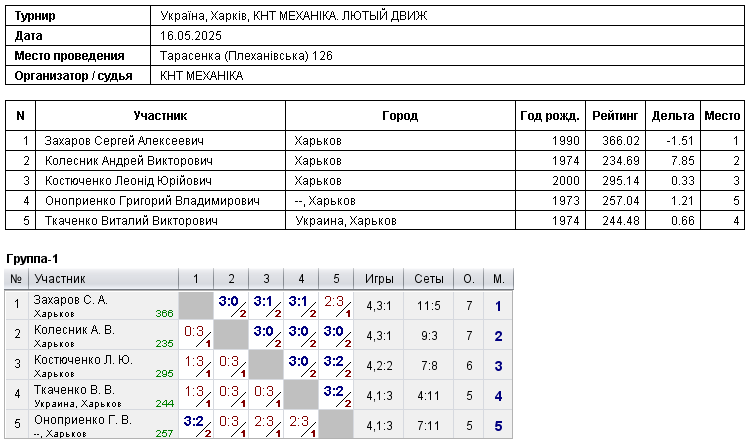This screenshot has height=444, width=750.
Task: Click the rating value 244.48
Action: 621,221
